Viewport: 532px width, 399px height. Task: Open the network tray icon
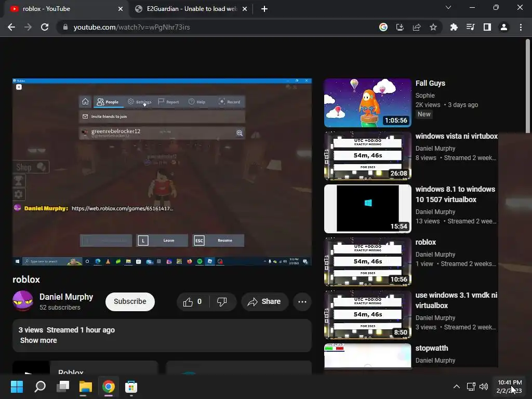(x=471, y=387)
